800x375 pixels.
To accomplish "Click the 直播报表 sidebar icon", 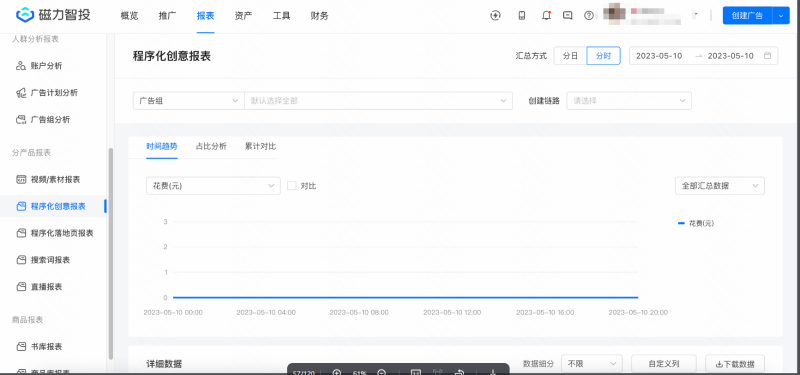I will (21, 287).
